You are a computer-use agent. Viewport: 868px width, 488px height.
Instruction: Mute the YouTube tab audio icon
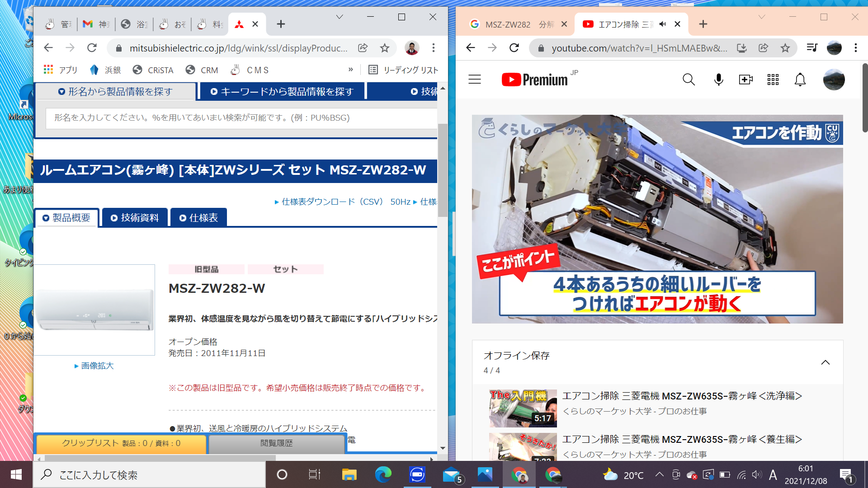(663, 24)
